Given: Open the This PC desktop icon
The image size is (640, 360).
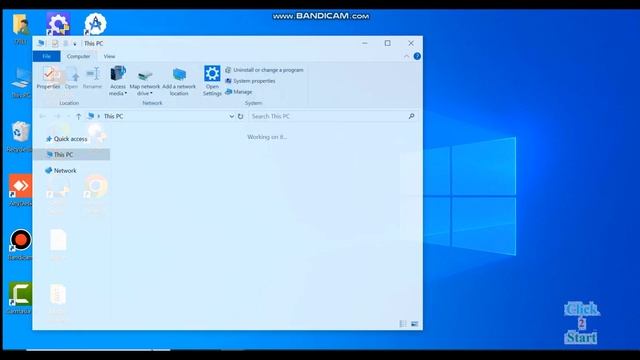Looking at the screenshot, I should pyautogui.click(x=20, y=82).
